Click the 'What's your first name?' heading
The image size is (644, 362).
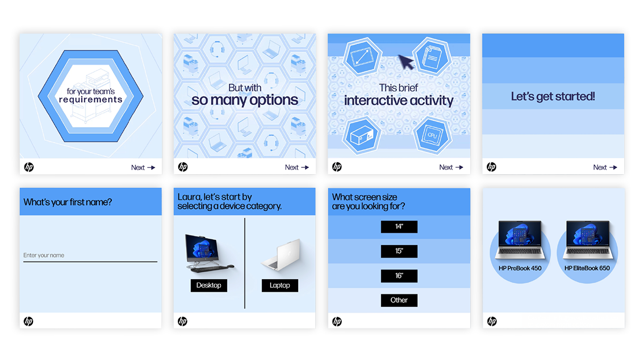point(68,202)
